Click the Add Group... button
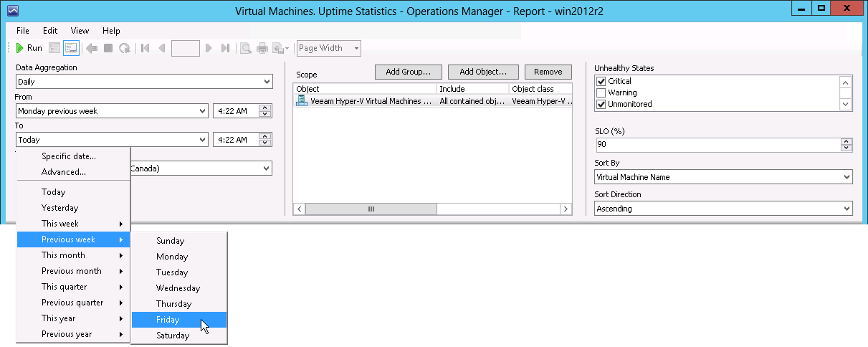 tap(408, 72)
